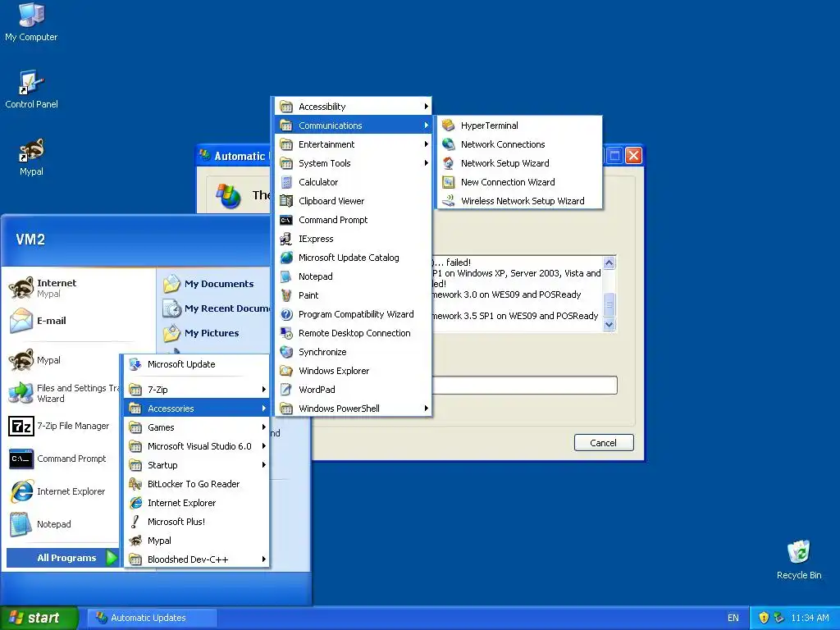
Task: Click the Calculator icon in Accessories
Action: pos(286,182)
